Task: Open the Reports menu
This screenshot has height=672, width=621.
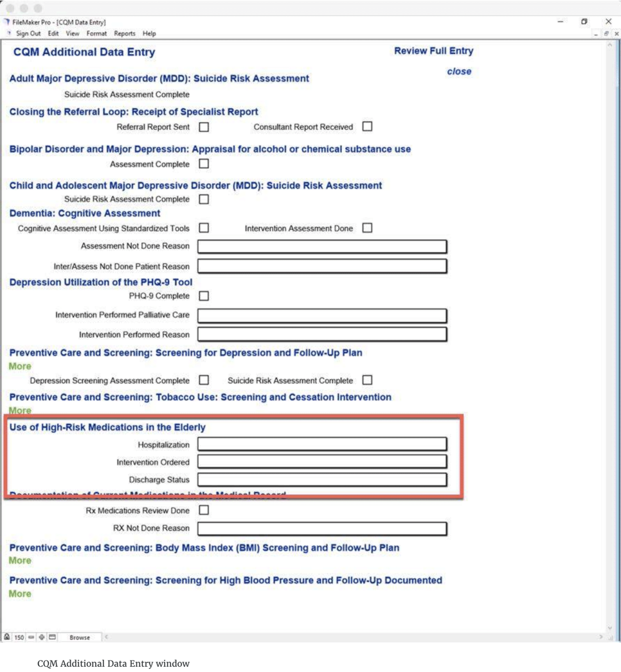Action: pyautogui.click(x=125, y=33)
